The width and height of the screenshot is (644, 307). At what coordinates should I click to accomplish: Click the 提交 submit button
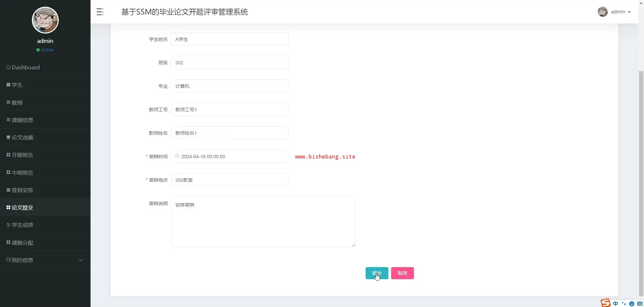377,273
